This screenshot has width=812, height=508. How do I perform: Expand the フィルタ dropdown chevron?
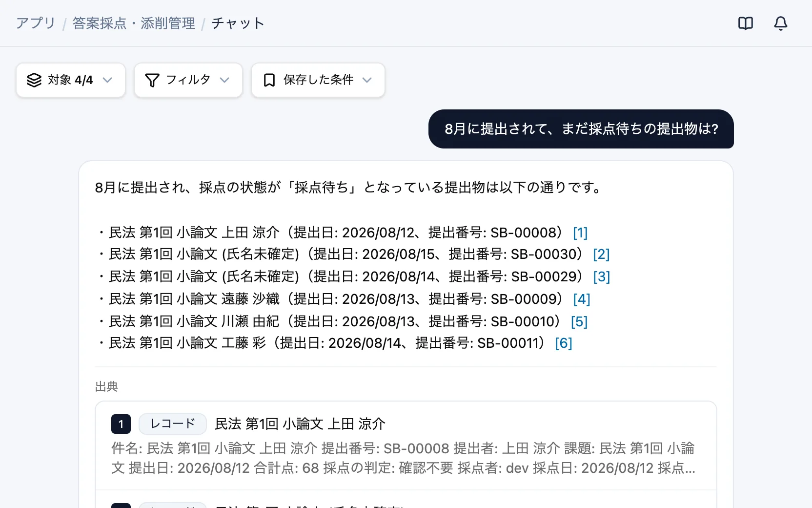pos(224,80)
